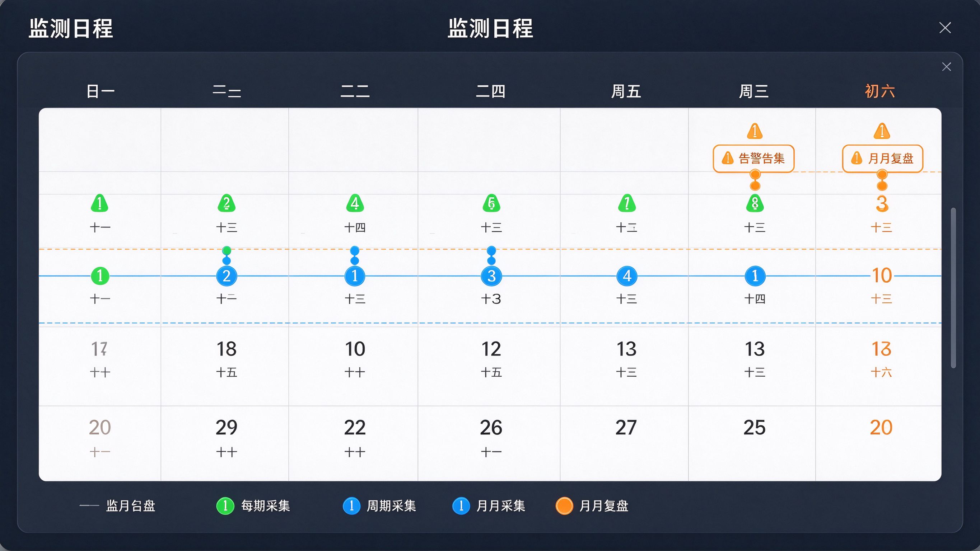Select blue circle 1 in the 二二 column
The height and width of the screenshot is (551, 980).
(355, 276)
